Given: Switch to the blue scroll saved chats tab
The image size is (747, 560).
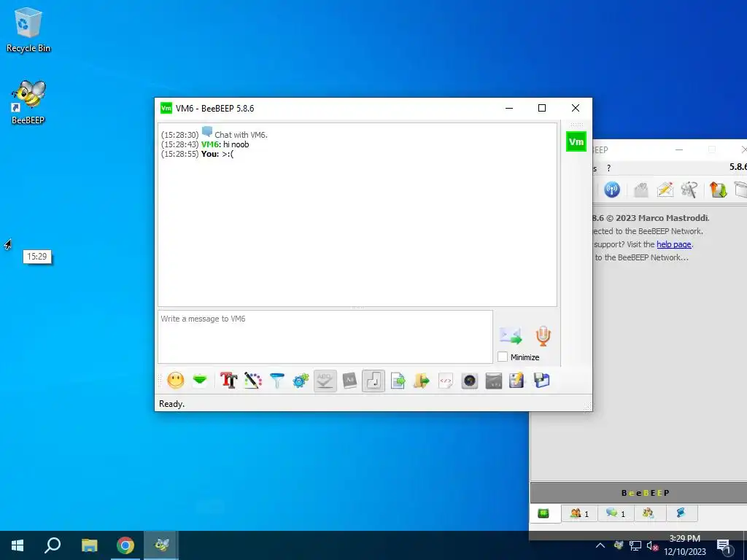Looking at the screenshot, I should (x=681, y=513).
